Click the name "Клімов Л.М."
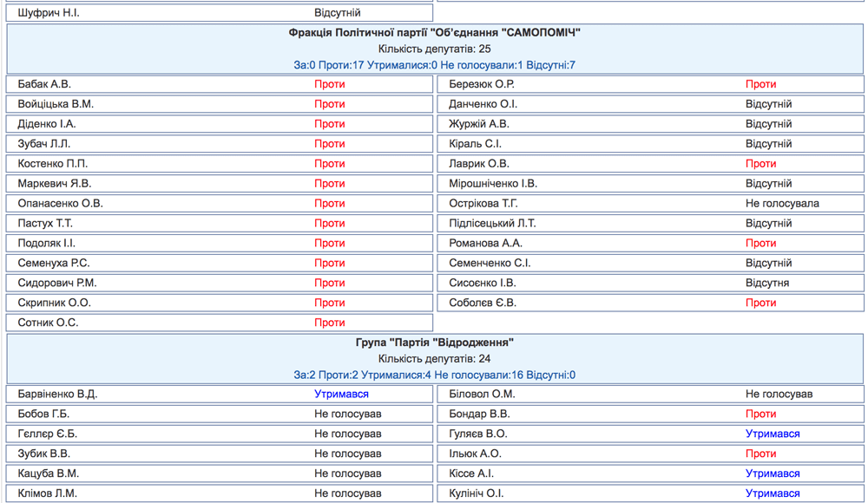This screenshot has height=503, width=868. pos(47,493)
